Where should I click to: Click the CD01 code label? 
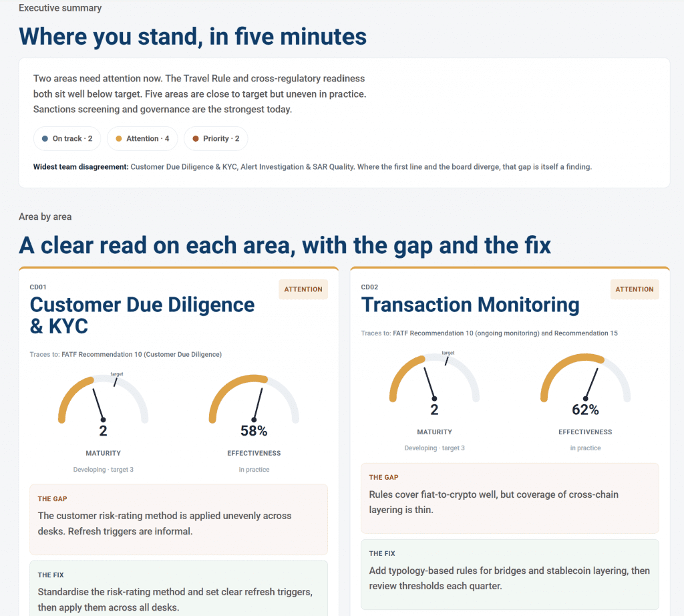pyautogui.click(x=38, y=287)
